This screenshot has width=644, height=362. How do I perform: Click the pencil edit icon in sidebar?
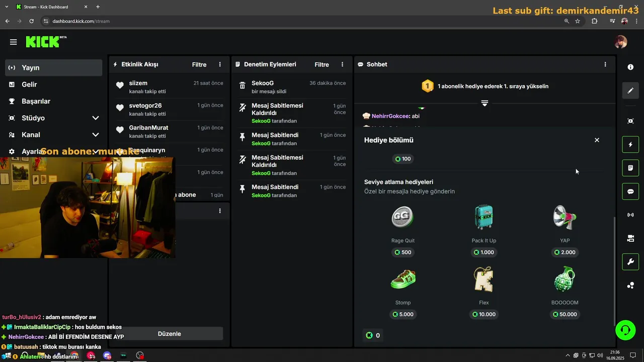click(x=630, y=90)
